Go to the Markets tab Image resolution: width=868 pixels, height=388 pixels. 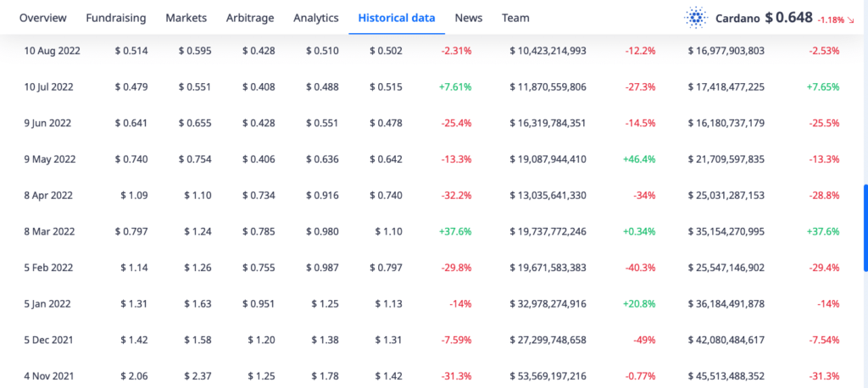[x=186, y=18]
